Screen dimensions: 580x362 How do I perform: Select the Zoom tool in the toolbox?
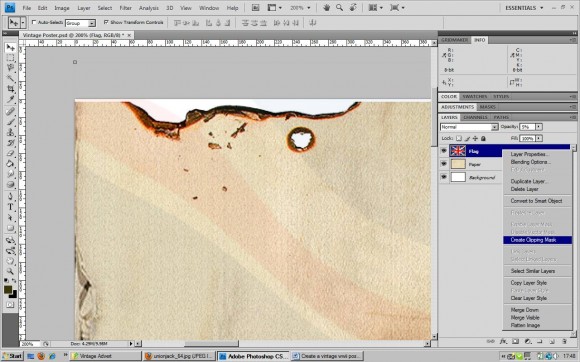[x=10, y=271]
